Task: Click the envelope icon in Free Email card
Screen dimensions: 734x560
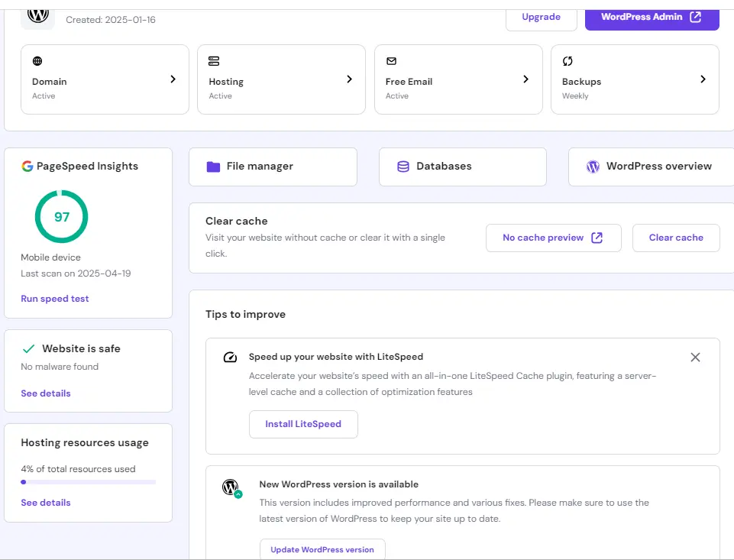Action: tap(391, 61)
